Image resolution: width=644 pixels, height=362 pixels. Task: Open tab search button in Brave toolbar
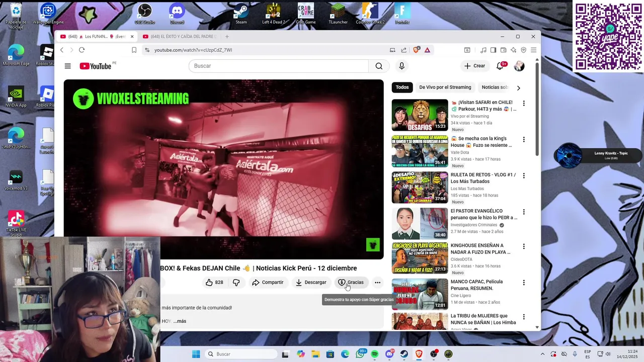(467, 50)
